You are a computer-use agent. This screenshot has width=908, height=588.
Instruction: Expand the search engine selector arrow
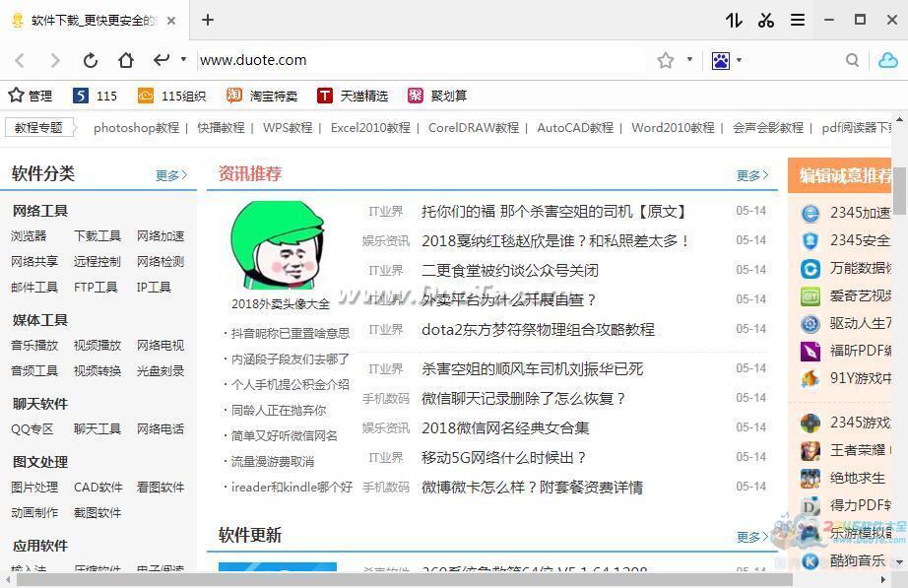coord(739,60)
